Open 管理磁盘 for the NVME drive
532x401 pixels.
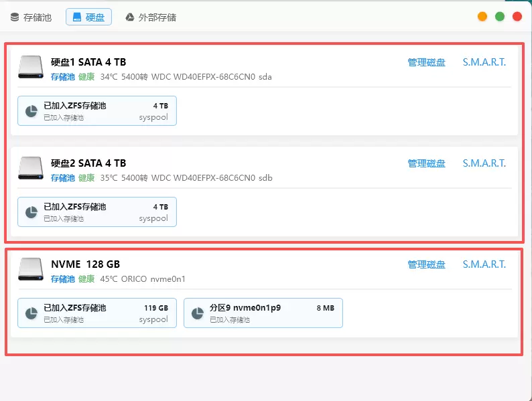click(426, 264)
